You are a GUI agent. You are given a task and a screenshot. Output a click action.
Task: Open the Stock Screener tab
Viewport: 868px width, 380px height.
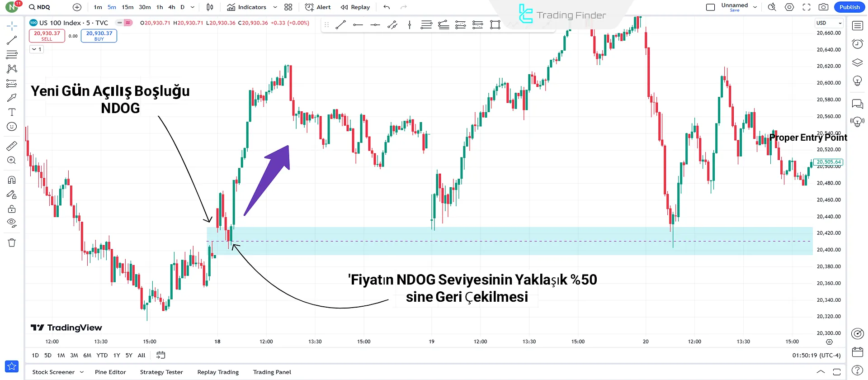[53, 372]
